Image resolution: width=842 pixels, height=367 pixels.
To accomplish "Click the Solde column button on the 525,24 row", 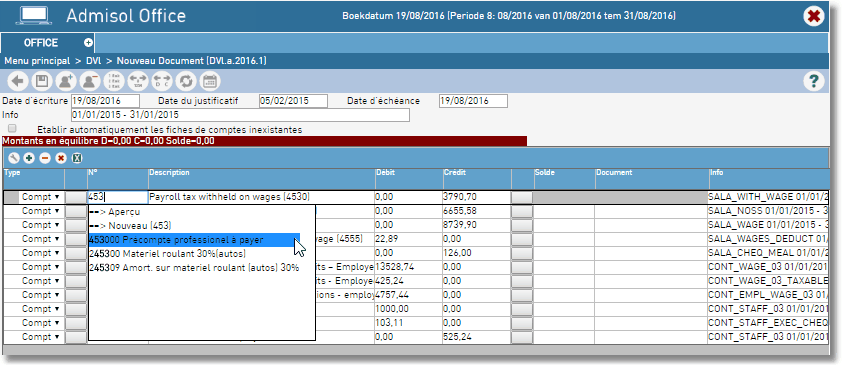I will coord(522,337).
